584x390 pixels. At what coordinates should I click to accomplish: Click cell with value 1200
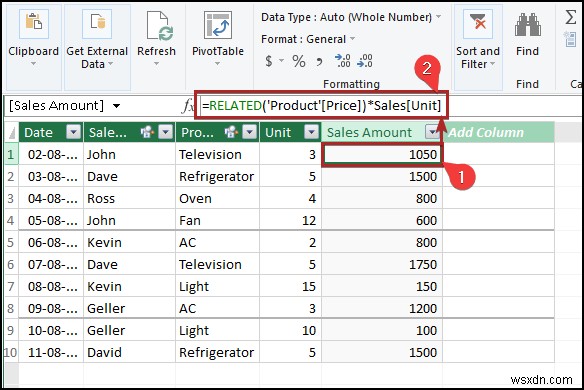[383, 308]
